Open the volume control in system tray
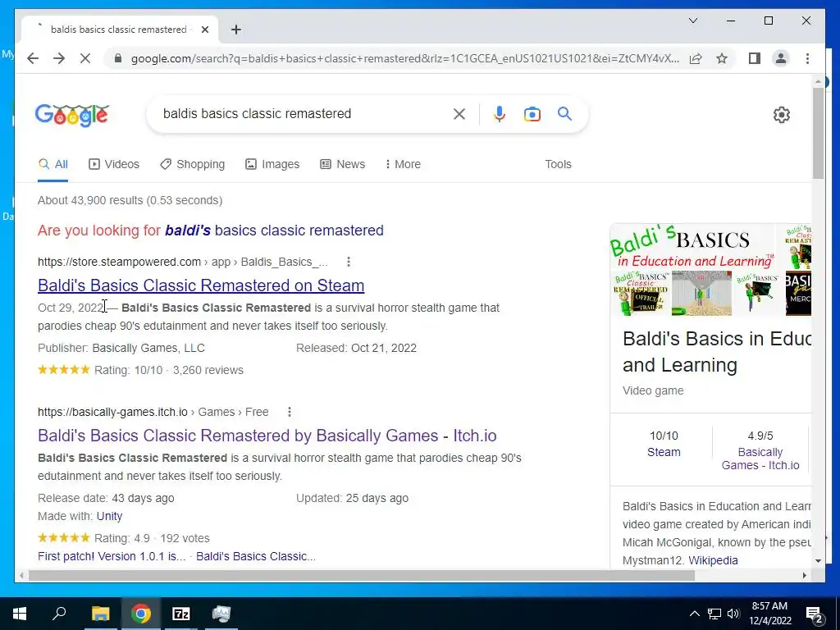The image size is (840, 630). pos(733,614)
